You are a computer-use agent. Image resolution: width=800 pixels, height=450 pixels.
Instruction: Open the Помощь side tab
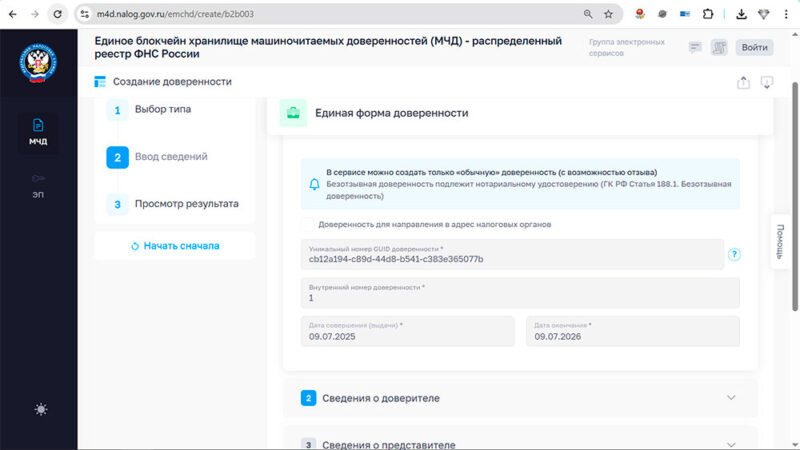[x=780, y=242]
